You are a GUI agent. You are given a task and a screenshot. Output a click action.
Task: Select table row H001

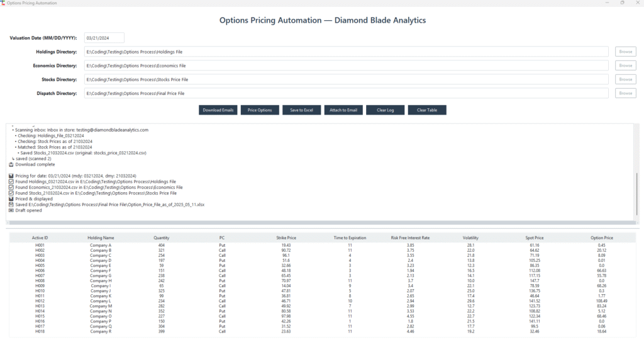click(x=322, y=246)
